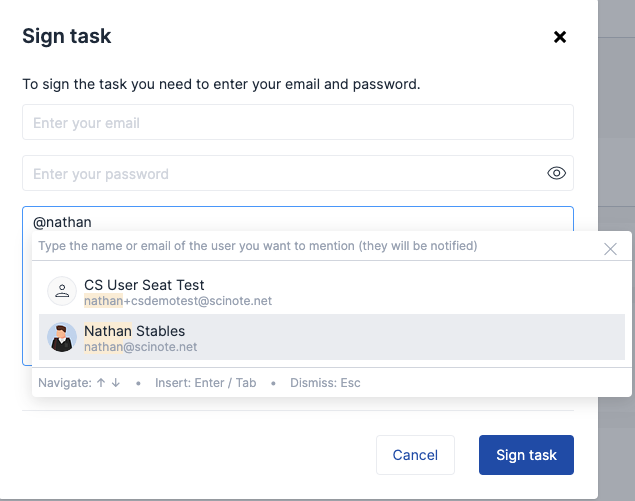Image resolution: width=635 pixels, height=501 pixels.
Task: Click the "Dismiss: Esc" hint
Action: pyautogui.click(x=325, y=383)
